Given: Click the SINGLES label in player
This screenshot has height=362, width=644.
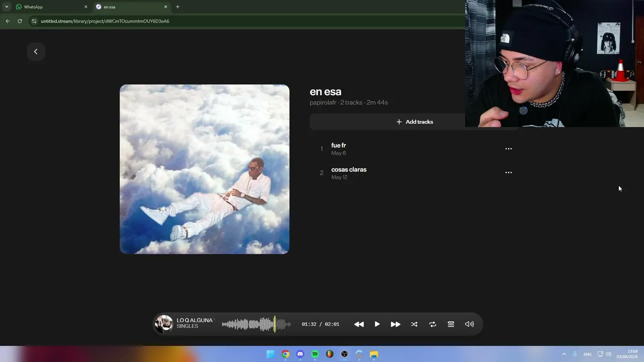Looking at the screenshot, I should (x=187, y=326).
